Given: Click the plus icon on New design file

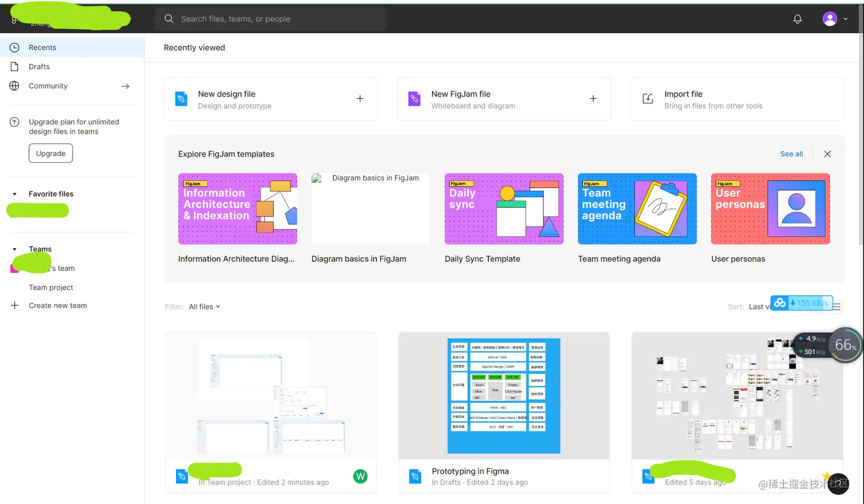Looking at the screenshot, I should click(360, 99).
